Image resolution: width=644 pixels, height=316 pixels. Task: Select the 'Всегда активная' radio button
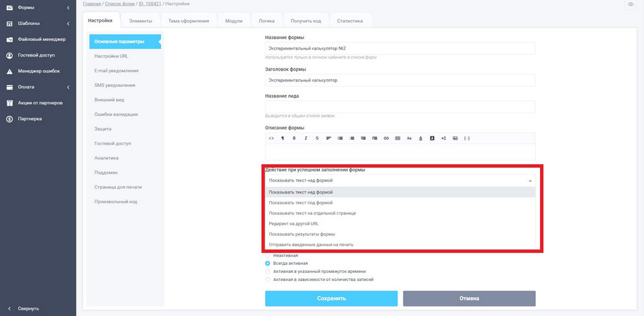(268, 264)
